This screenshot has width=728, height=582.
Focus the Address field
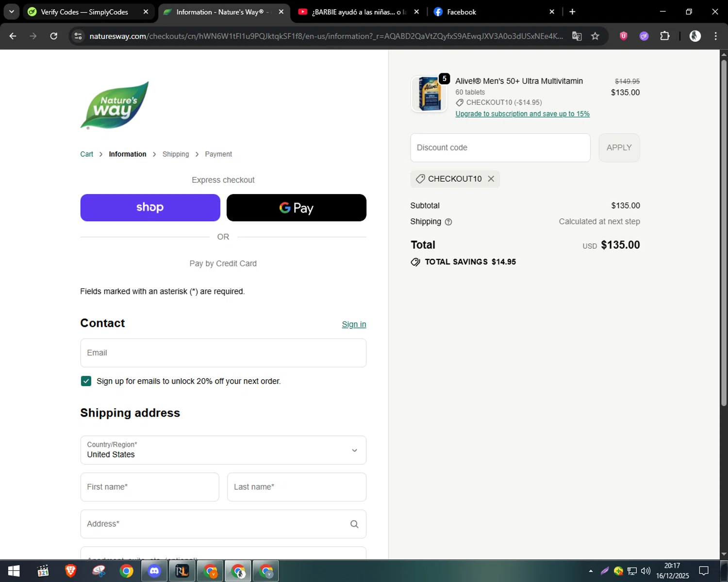click(223, 524)
